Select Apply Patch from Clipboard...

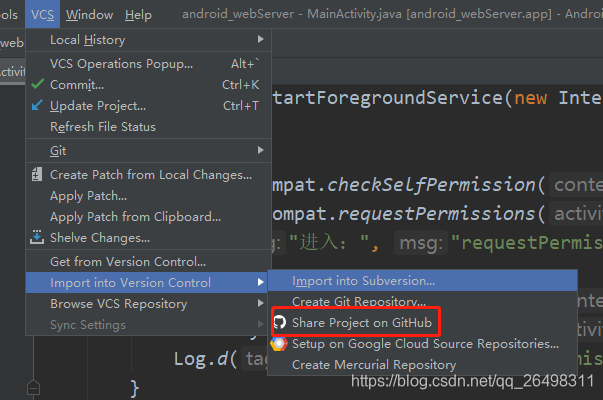click(148, 217)
